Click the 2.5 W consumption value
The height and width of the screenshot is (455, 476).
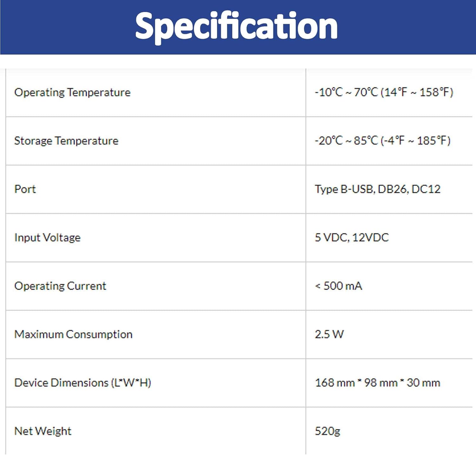pyautogui.click(x=329, y=334)
